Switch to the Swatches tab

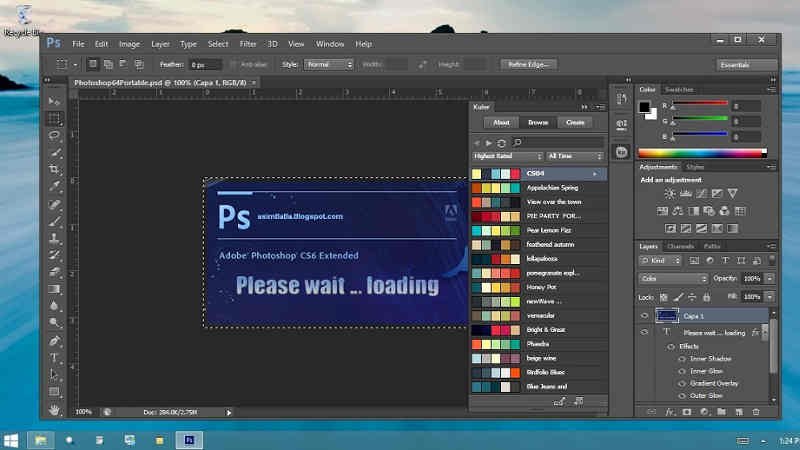679,89
